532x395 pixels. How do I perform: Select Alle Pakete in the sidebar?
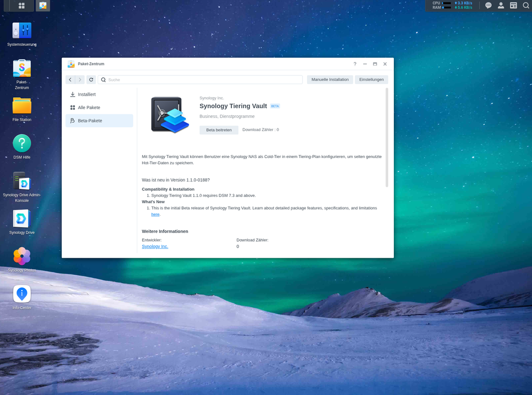[x=89, y=108]
